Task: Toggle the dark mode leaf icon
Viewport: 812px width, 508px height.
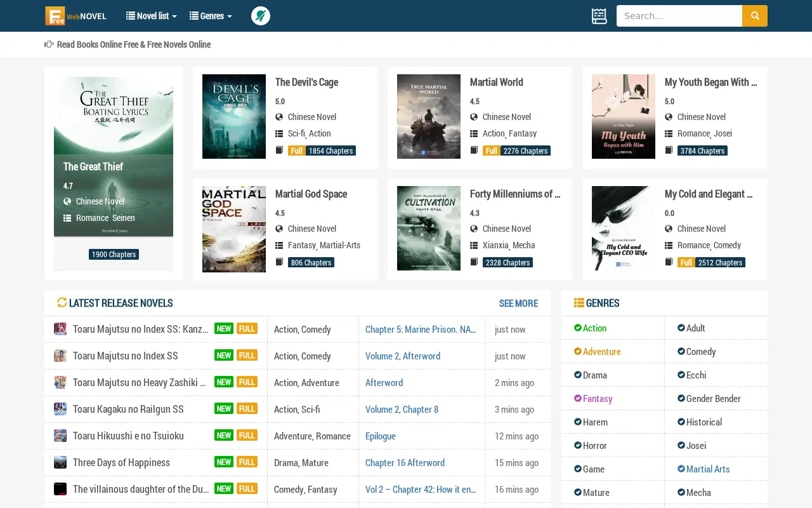Action: 261,16
